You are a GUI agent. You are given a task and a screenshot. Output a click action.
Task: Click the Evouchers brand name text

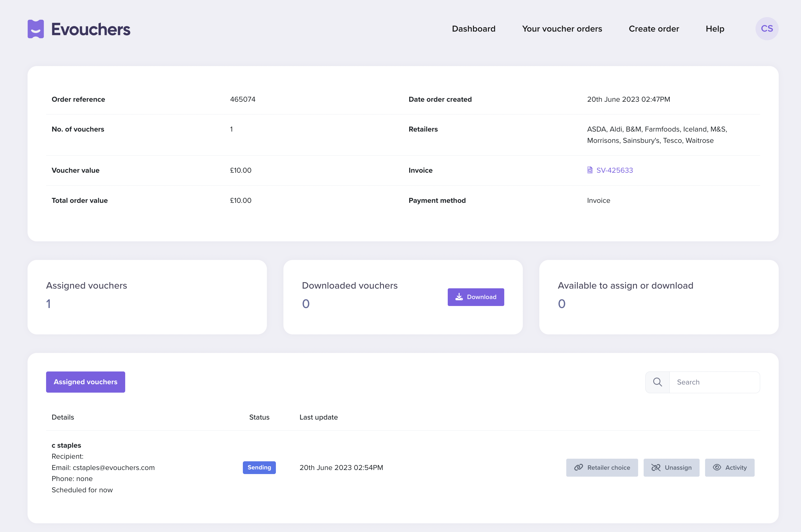tap(91, 29)
